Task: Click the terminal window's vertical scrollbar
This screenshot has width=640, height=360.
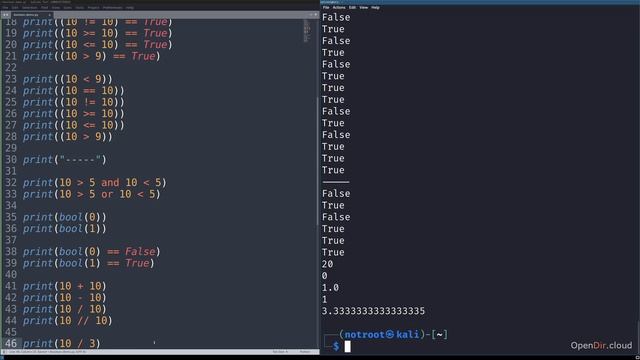Action: (x=638, y=339)
